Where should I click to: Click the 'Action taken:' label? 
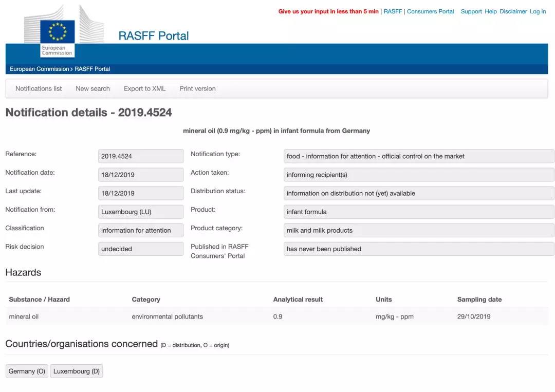coord(210,172)
